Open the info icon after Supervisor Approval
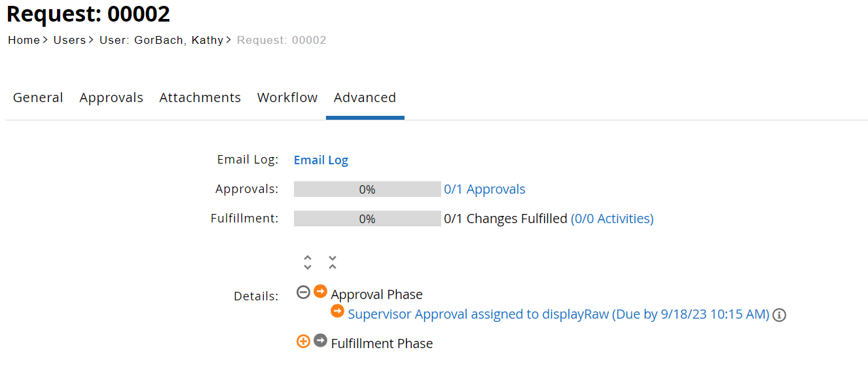Image resolution: width=868 pixels, height=371 pixels. (779, 315)
